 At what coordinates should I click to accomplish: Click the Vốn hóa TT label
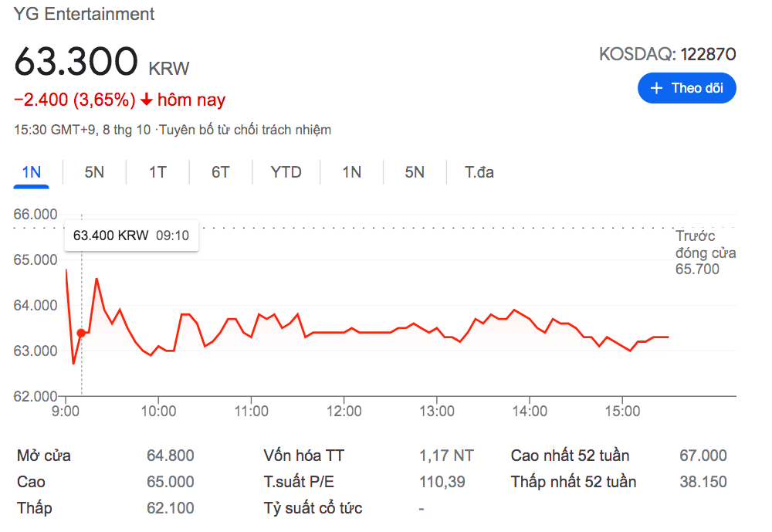[x=304, y=456]
